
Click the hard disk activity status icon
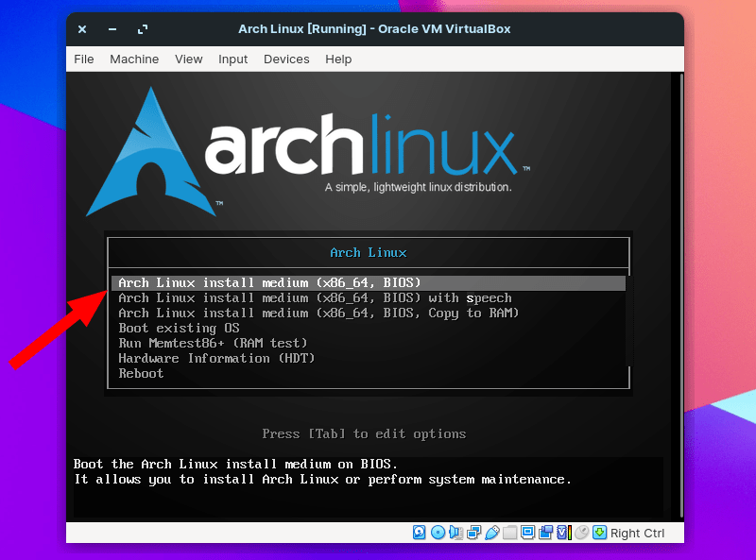418,533
